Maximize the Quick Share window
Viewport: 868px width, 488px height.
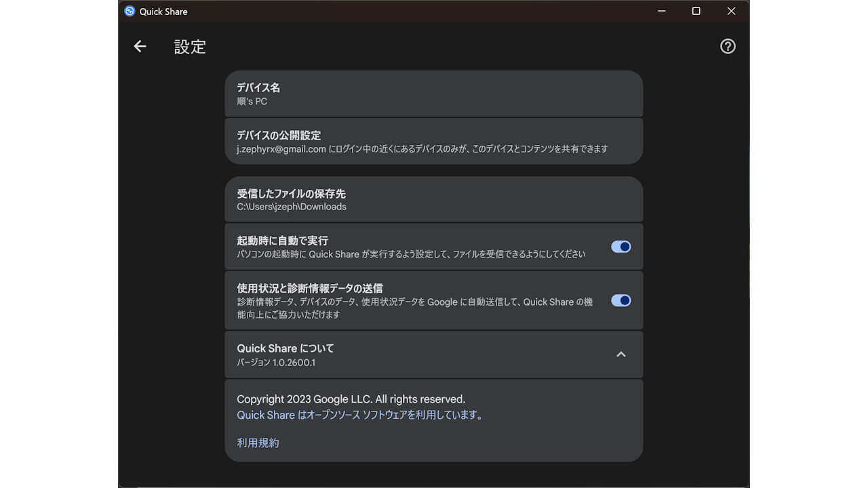tap(696, 11)
